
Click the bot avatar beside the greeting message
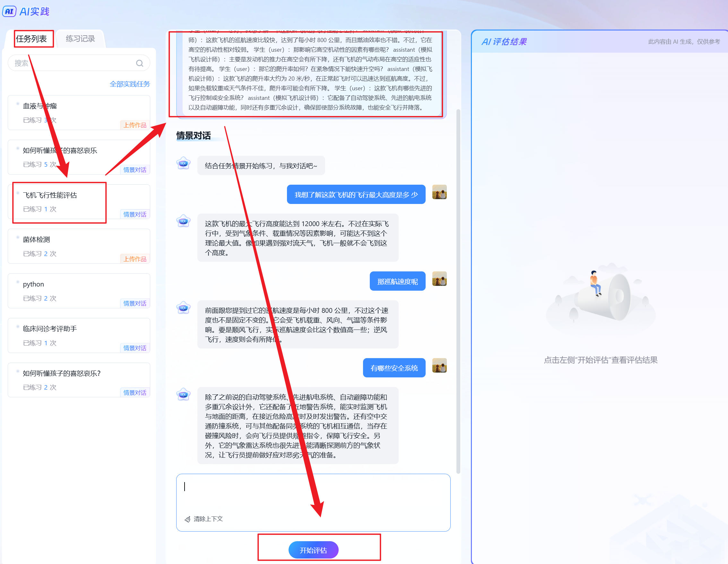tap(183, 163)
